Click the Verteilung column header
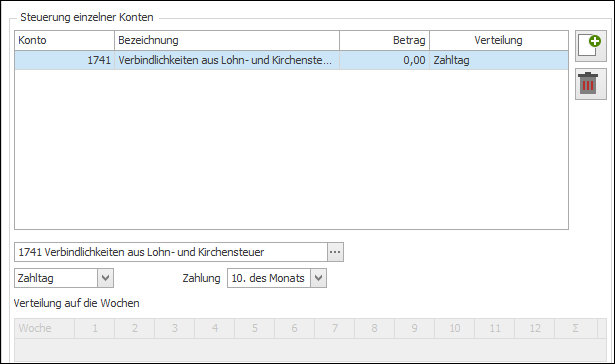Viewport: 615px width, 364px height. 499,40
